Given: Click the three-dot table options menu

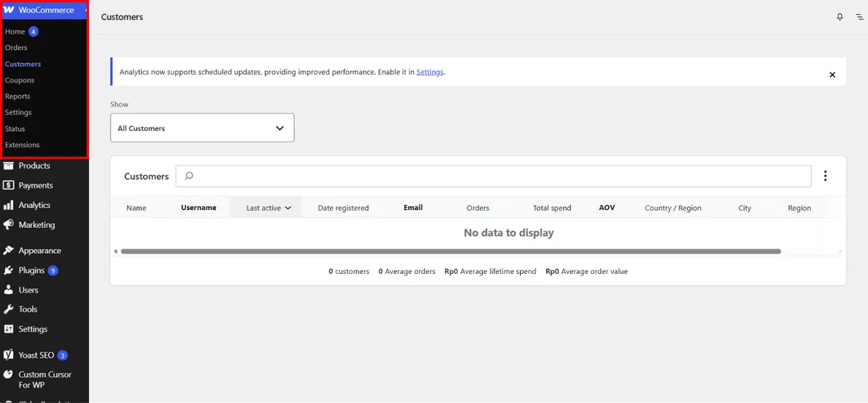Looking at the screenshot, I should (x=826, y=176).
